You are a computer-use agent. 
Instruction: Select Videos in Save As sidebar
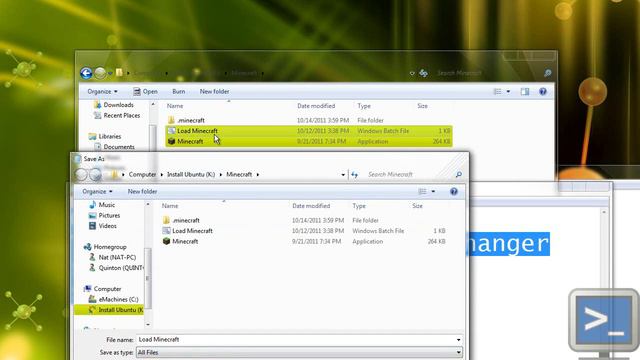coord(103,226)
